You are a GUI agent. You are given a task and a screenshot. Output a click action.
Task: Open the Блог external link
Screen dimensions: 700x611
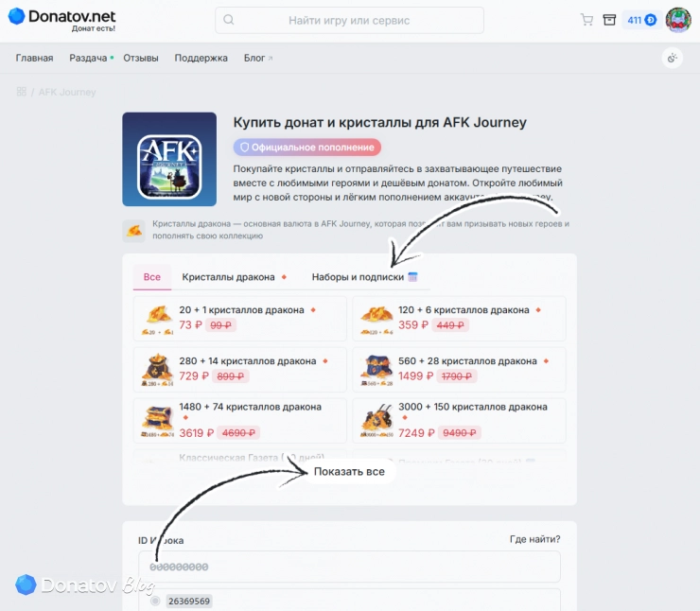[258, 58]
